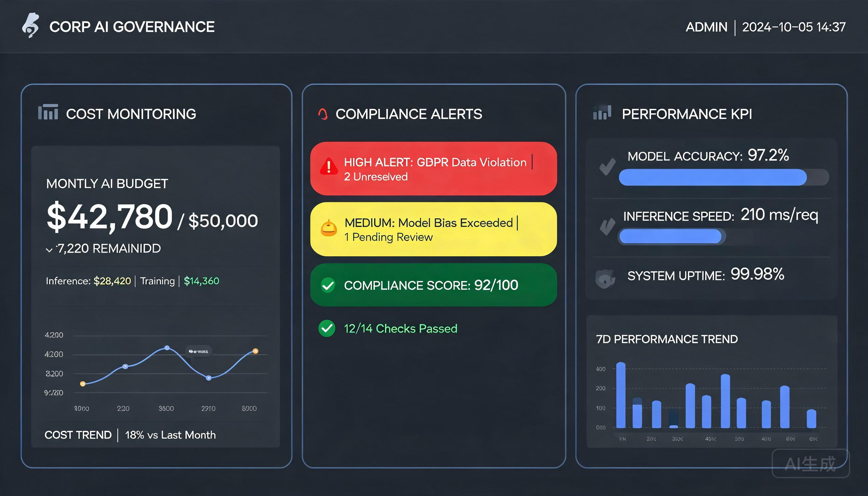Click the red warning triangle on GDPR alert
868x496 pixels.
[x=329, y=166]
